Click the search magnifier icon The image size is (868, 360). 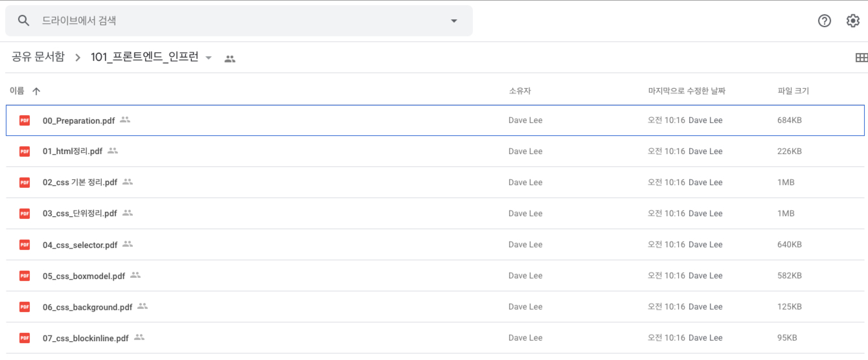(23, 20)
